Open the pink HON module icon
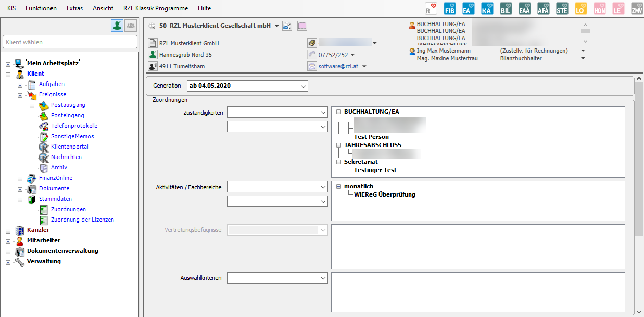The width and height of the screenshot is (644, 317). pyautogui.click(x=599, y=8)
